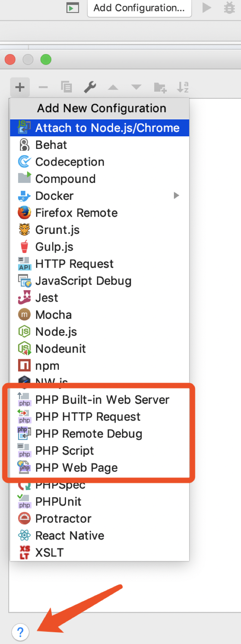Image resolution: width=241 pixels, height=644 pixels.
Task: Choose PHP Script configuration
Action: 100,450
